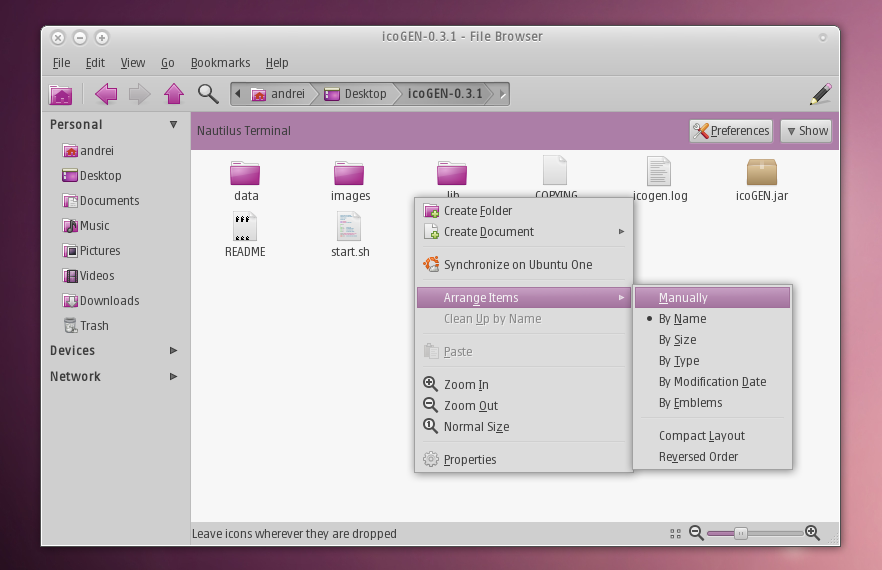Open Trash in sidebar

click(x=86, y=326)
